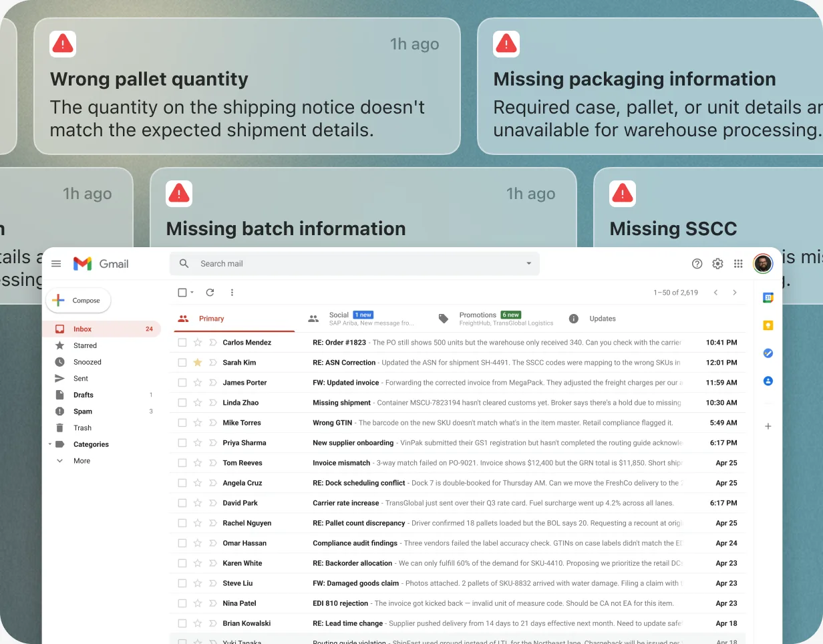
Task: Mark Linda Zhao email as important
Action: tap(213, 403)
